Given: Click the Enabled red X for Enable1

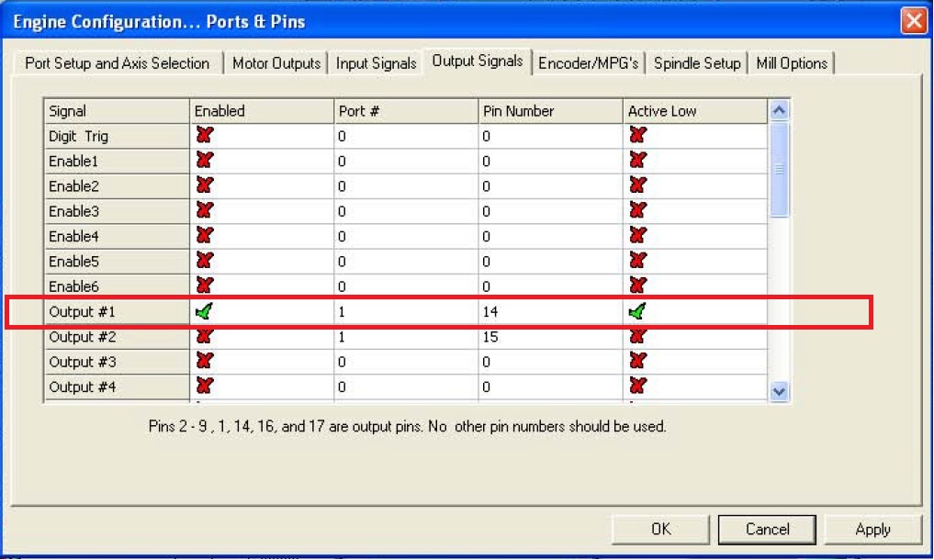Looking at the screenshot, I should click(x=204, y=161).
